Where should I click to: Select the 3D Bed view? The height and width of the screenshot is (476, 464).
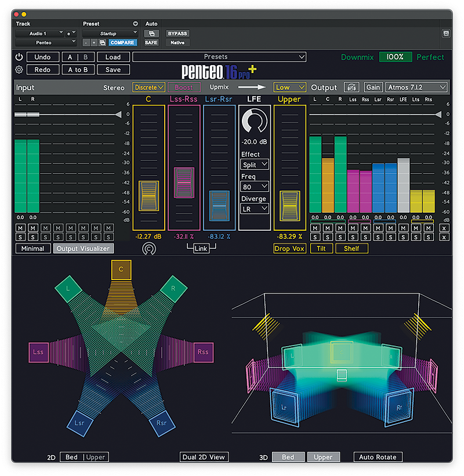point(288,457)
